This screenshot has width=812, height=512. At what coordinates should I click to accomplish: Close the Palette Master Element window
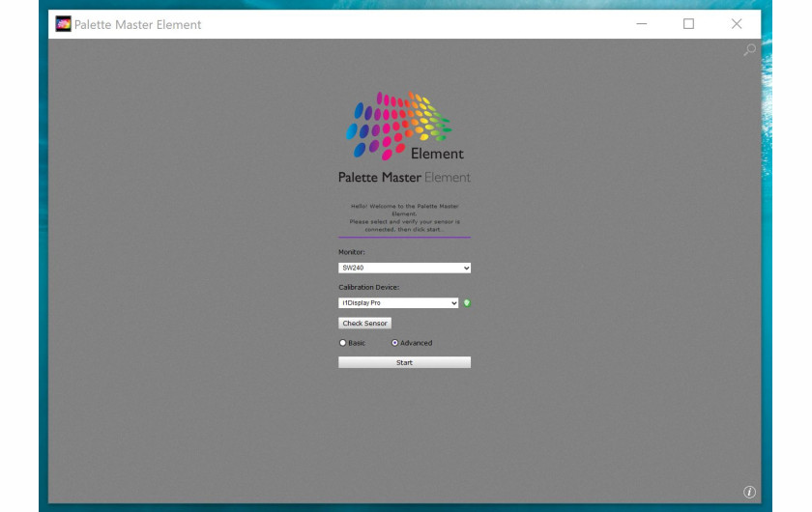pos(737,24)
